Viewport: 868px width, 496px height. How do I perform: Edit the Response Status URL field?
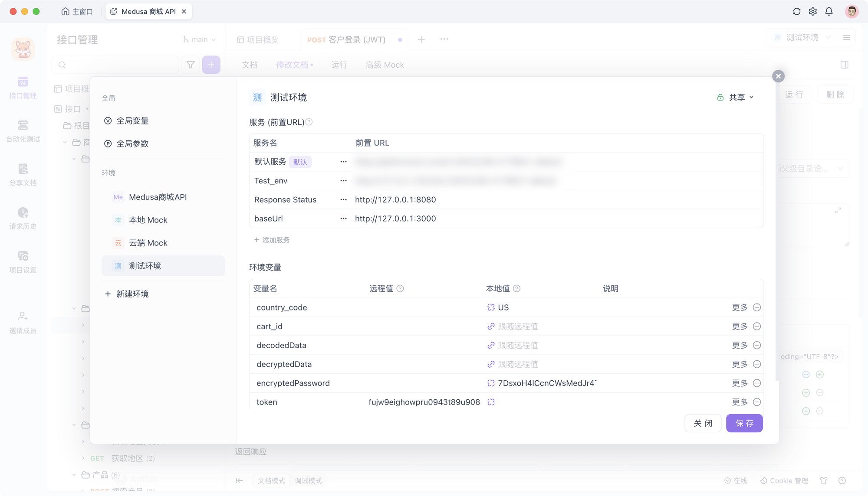[x=558, y=200]
